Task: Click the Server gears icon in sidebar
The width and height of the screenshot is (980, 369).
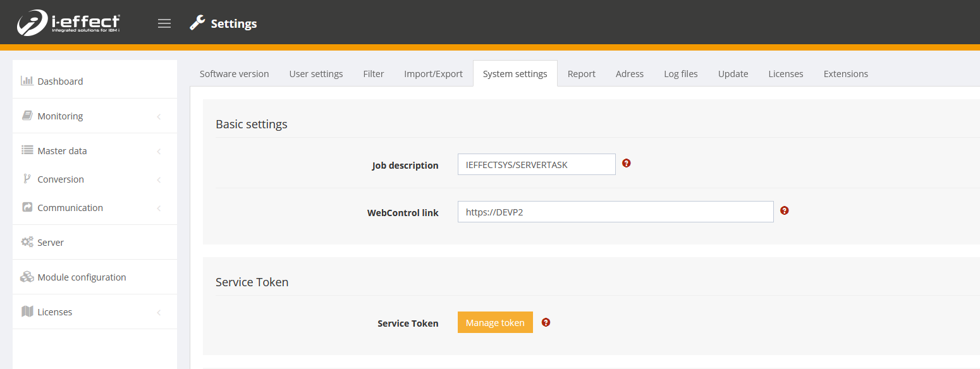Action: click(27, 242)
